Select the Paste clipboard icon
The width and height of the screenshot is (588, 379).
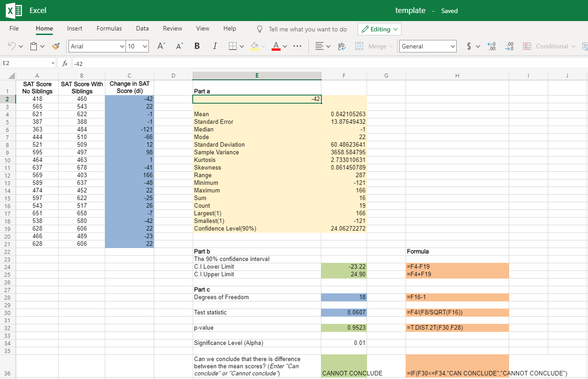coord(34,46)
